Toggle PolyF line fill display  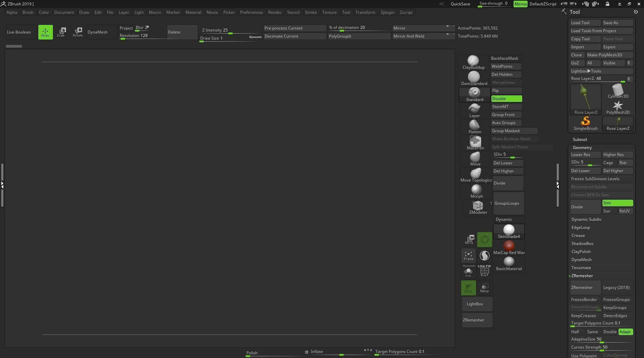pos(484,271)
